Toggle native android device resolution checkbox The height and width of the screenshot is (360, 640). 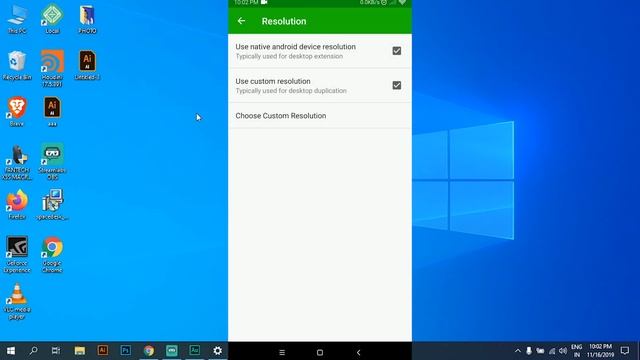pos(396,51)
